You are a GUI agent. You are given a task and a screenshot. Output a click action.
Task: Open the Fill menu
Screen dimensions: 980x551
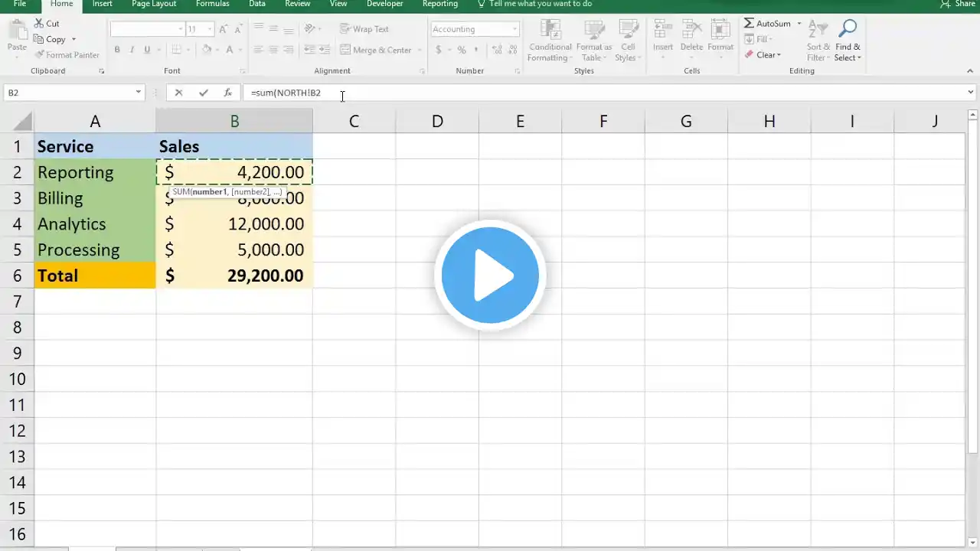[x=758, y=39]
